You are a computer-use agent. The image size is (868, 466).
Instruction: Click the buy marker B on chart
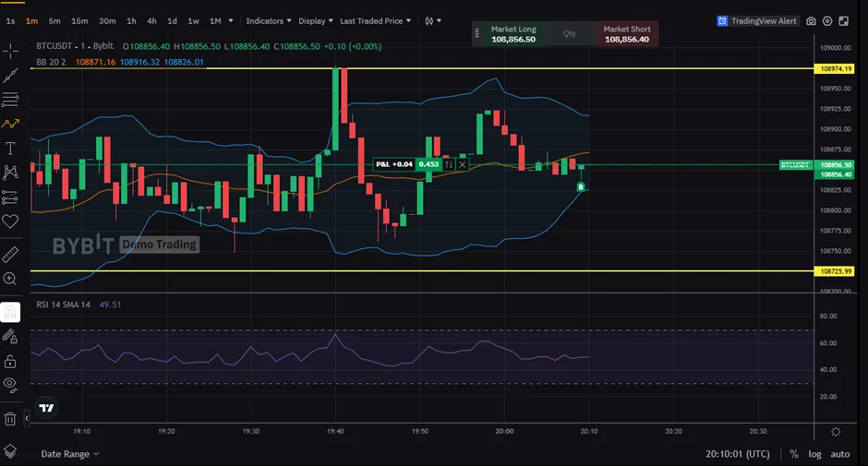coord(581,187)
